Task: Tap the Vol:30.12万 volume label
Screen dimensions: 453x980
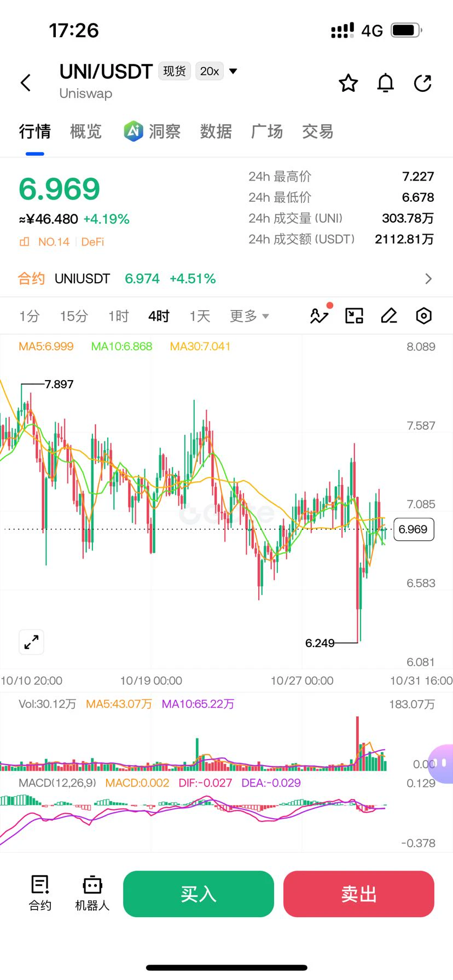Action: pyautogui.click(x=48, y=704)
